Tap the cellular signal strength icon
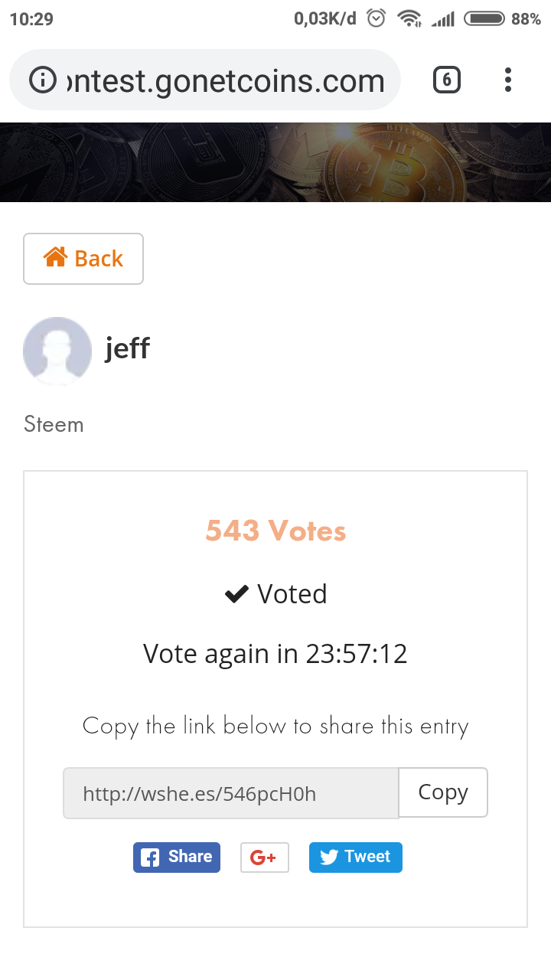The image size is (551, 980). click(443, 19)
